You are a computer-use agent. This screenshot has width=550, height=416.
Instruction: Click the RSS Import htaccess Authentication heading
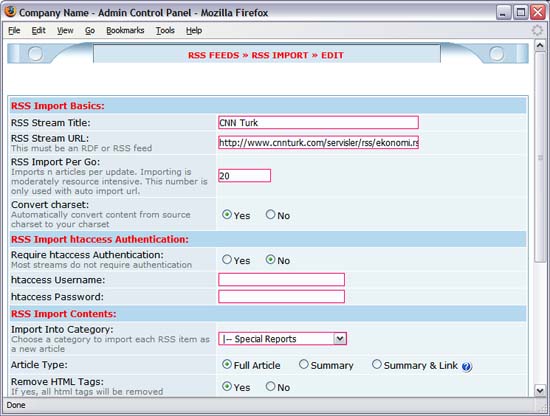pyautogui.click(x=100, y=240)
